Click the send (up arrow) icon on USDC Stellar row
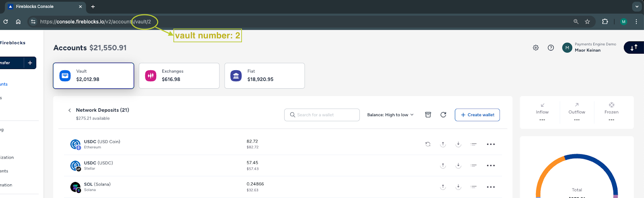This screenshot has height=198, width=644. click(x=443, y=165)
